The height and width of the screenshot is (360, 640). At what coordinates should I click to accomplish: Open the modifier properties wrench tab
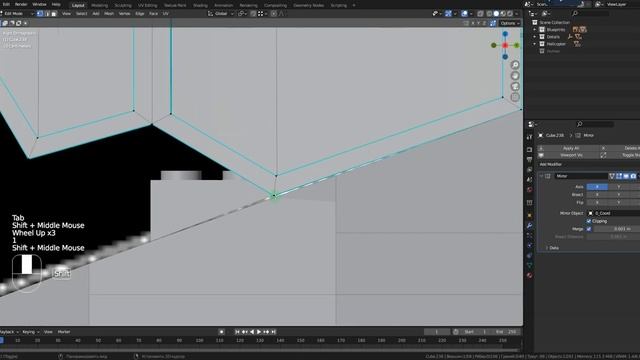pyautogui.click(x=529, y=226)
